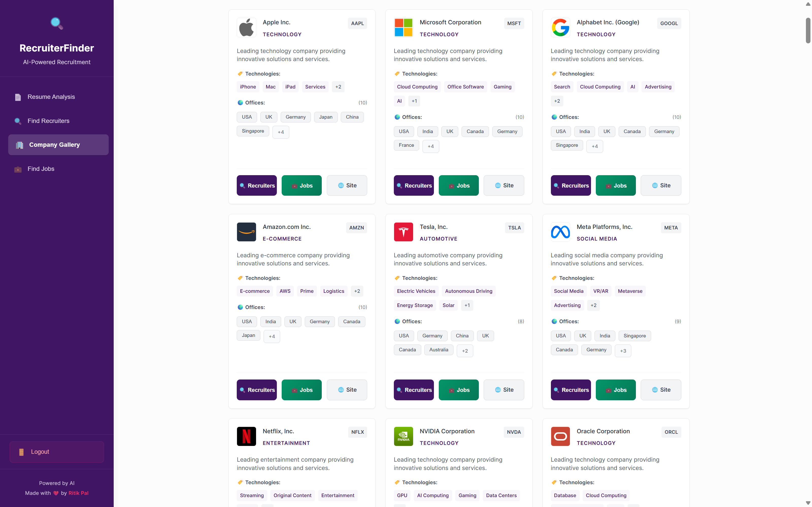Screen dimensions: 812x507
Task: Click the Microsoft logo icon
Action: (403, 27)
